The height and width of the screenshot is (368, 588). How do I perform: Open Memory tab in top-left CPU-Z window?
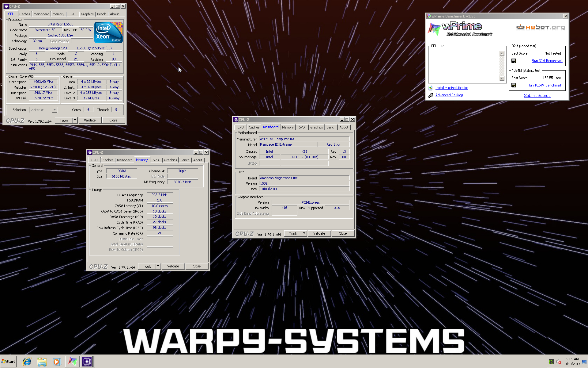(x=58, y=14)
